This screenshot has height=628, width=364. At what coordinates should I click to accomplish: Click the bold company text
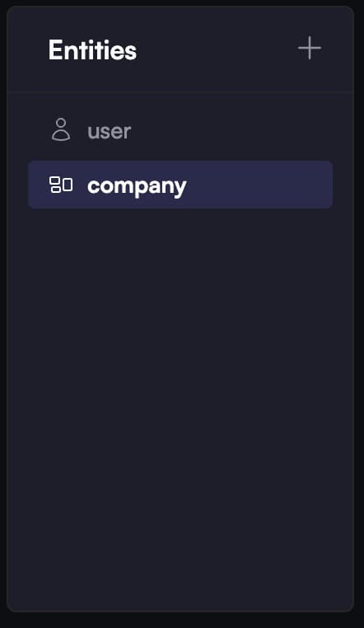point(137,185)
